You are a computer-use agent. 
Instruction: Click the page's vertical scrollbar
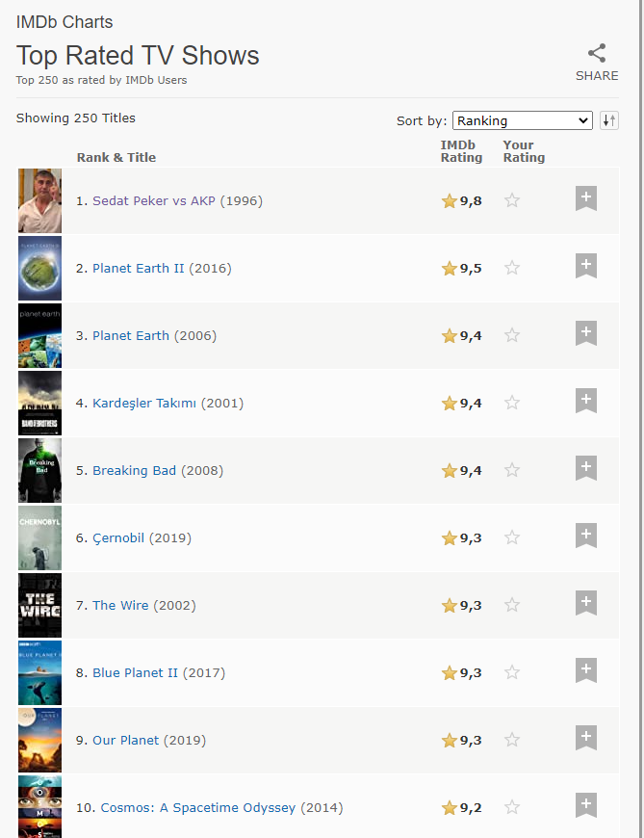pyautogui.click(x=641, y=419)
